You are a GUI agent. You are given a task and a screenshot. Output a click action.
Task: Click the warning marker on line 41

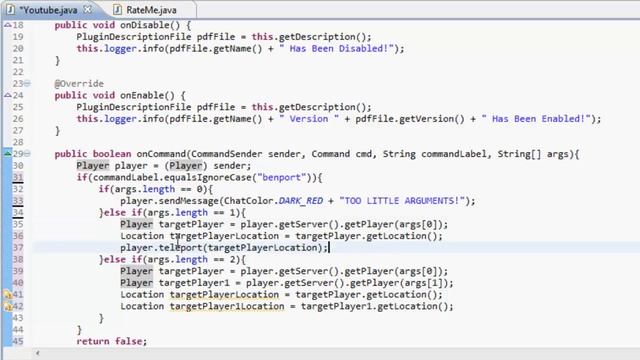8,294
